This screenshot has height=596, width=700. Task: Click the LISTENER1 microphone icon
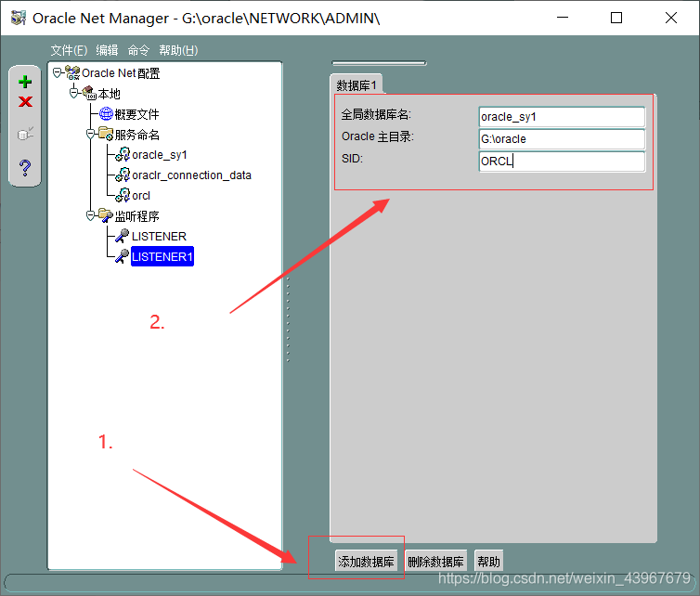pos(123,256)
